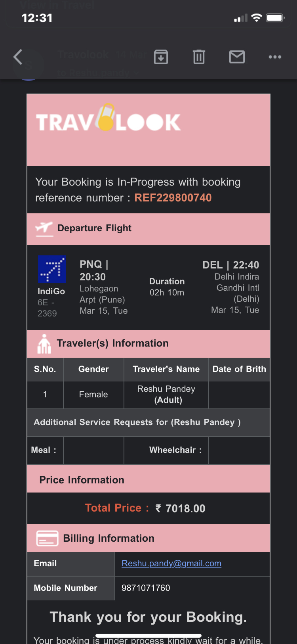Tap the Travolook sender name in the header
Viewport: 297px width, 644px height.
click(83, 55)
